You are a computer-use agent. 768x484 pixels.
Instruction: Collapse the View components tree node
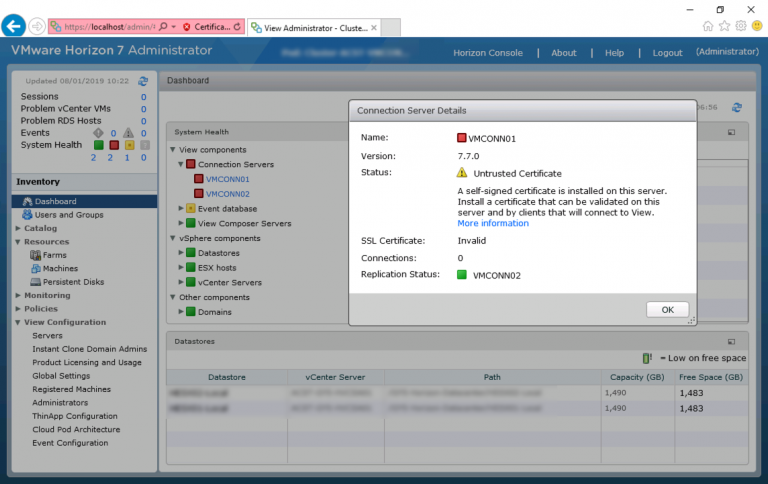[172, 149]
